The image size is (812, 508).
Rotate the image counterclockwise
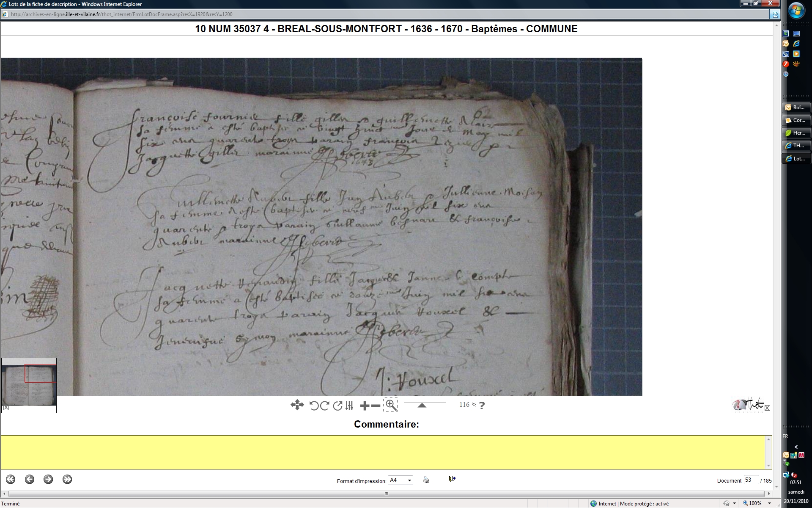click(x=314, y=406)
